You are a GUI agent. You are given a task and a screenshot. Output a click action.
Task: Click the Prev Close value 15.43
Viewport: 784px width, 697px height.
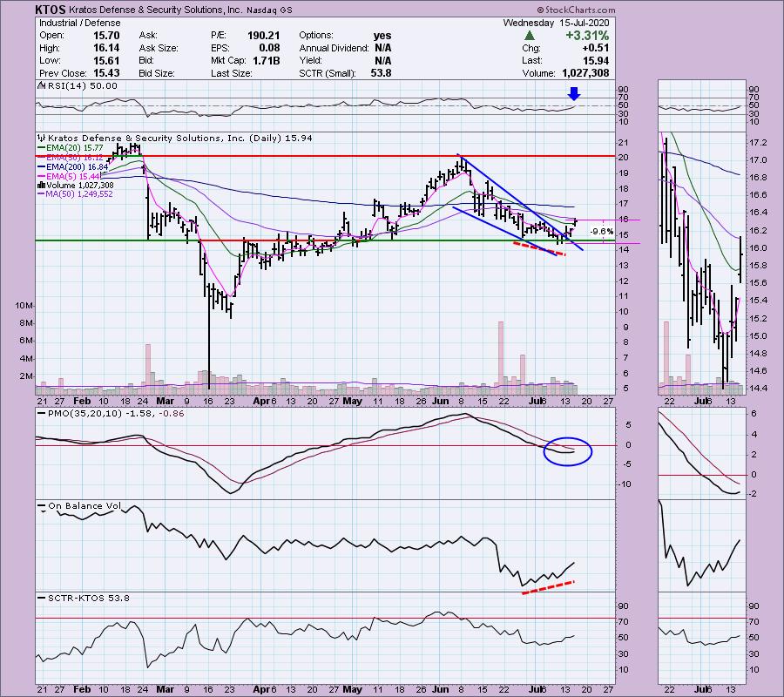coord(106,73)
